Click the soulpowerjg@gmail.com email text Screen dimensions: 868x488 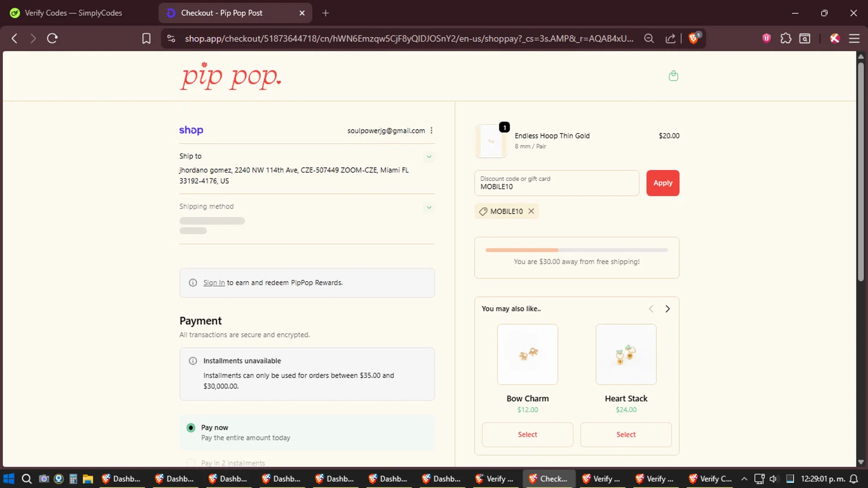pos(386,131)
